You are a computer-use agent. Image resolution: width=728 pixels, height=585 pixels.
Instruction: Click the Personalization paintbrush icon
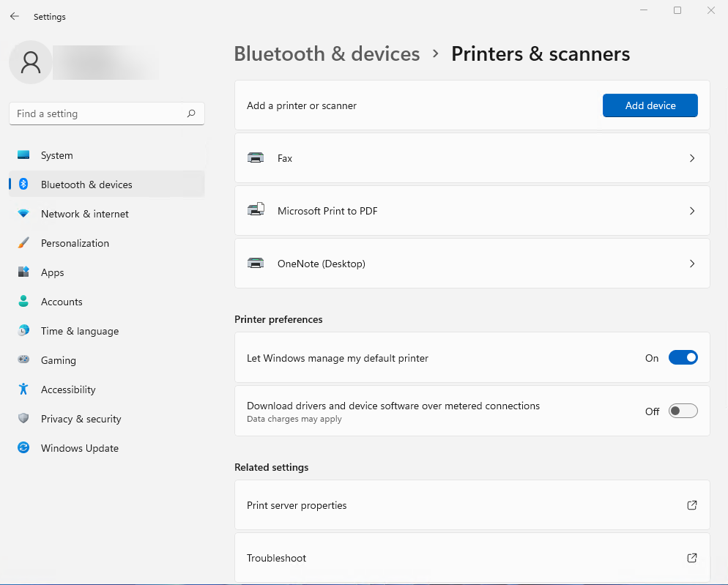click(23, 243)
